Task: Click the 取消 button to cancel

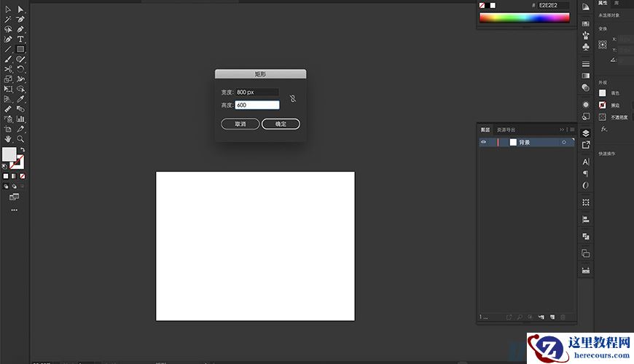Action: tap(240, 124)
